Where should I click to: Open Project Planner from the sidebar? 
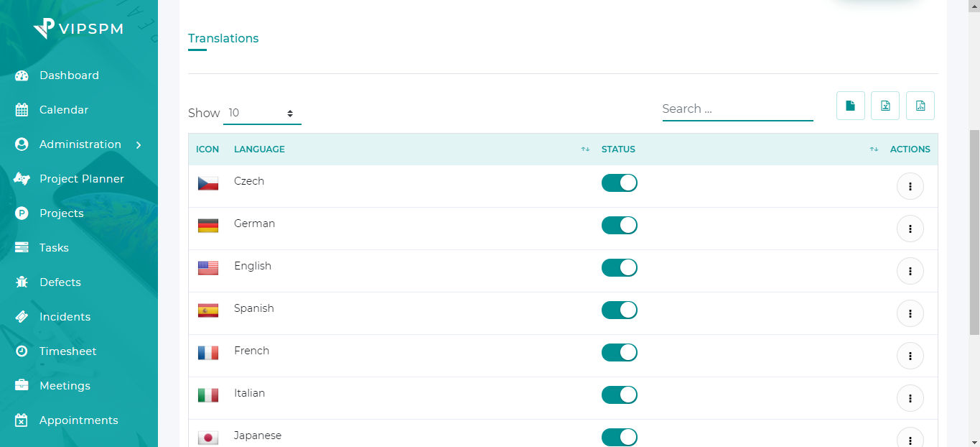81,179
